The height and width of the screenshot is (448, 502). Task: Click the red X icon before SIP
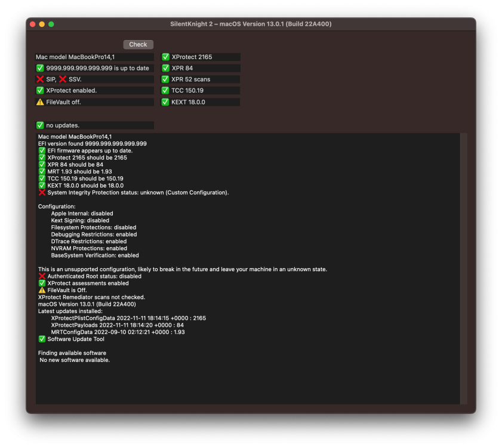40,79
